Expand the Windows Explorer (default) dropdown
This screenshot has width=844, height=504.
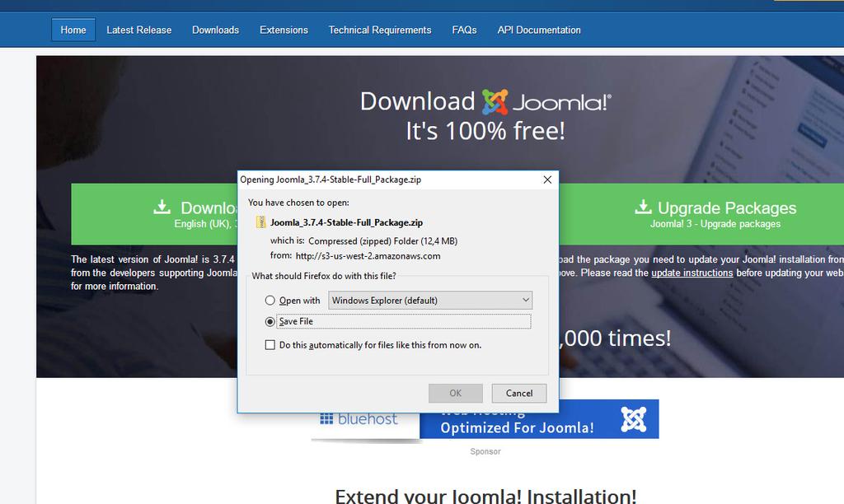430,300
